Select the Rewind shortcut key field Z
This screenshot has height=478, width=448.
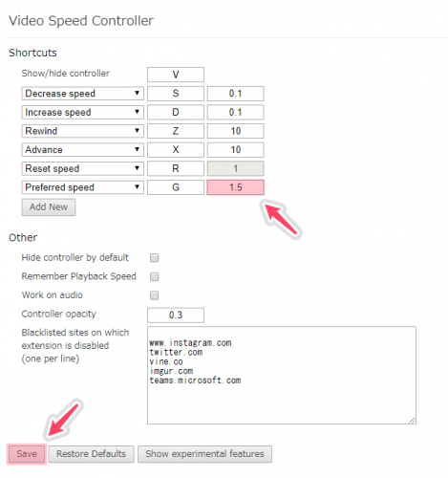(x=176, y=131)
